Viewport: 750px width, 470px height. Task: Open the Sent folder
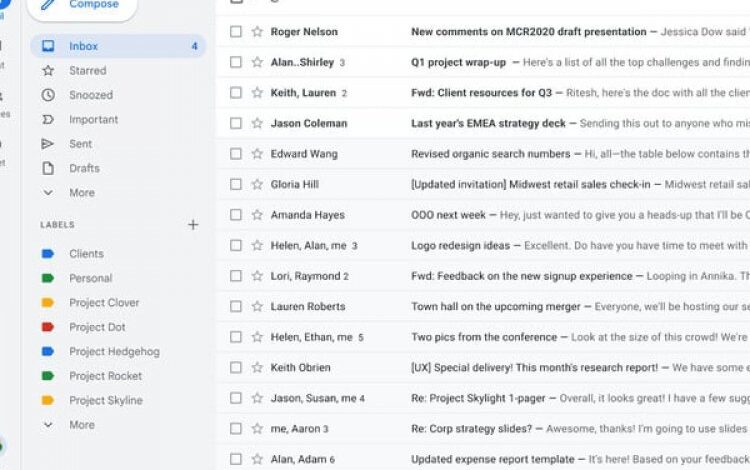[x=80, y=144]
